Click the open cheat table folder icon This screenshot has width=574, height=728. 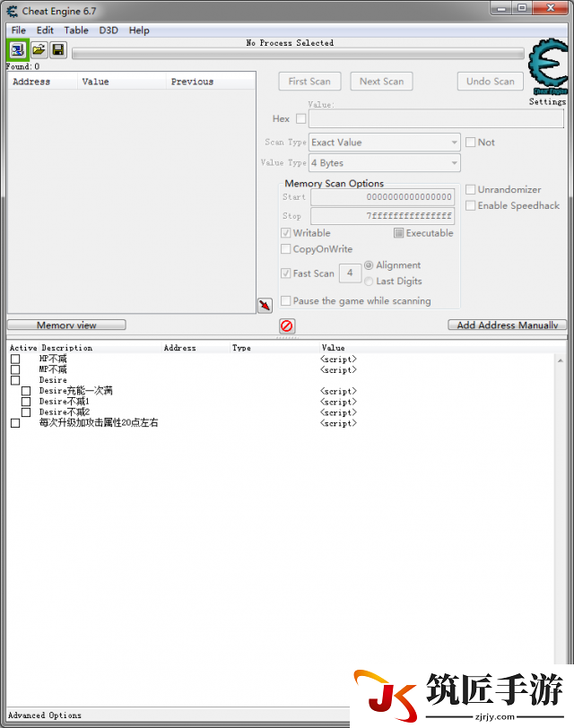pos(39,49)
